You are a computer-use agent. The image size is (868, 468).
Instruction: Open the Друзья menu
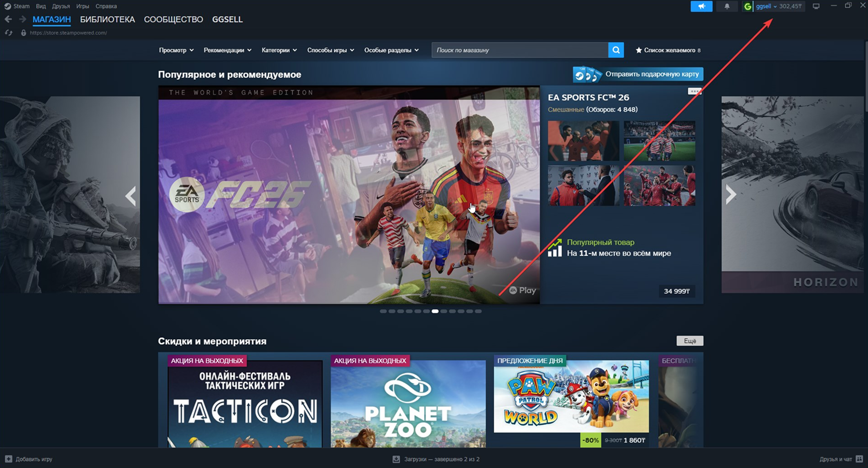pos(61,6)
